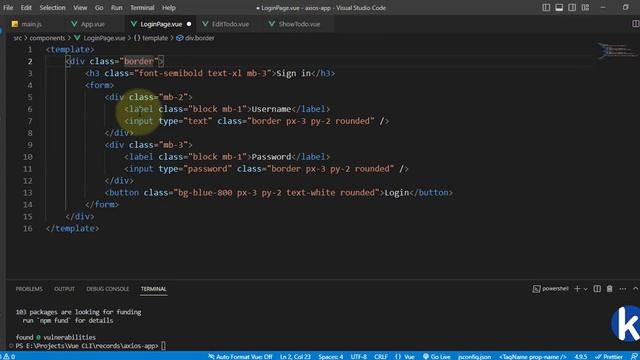Open the Run menu
Screen dimensions: 640x360
click(x=116, y=7)
